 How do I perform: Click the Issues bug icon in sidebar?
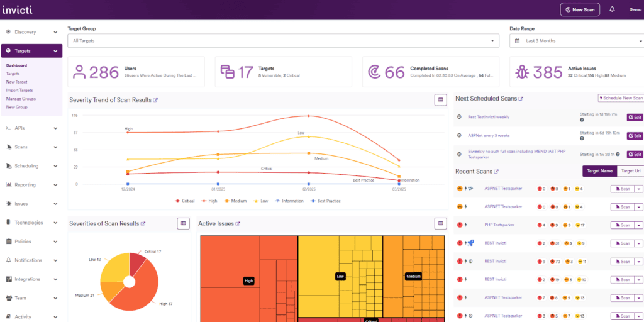pos(8,204)
